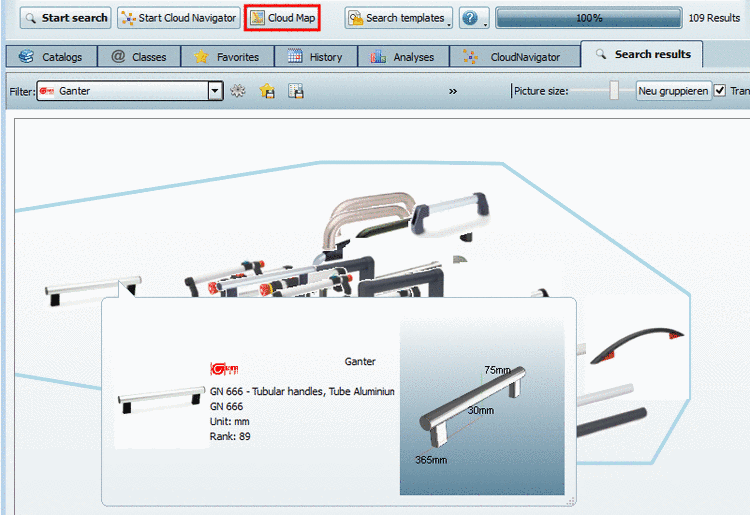The width and height of the screenshot is (750, 515).
Task: Expand the toolbar overflow chevron
Action: (452, 91)
